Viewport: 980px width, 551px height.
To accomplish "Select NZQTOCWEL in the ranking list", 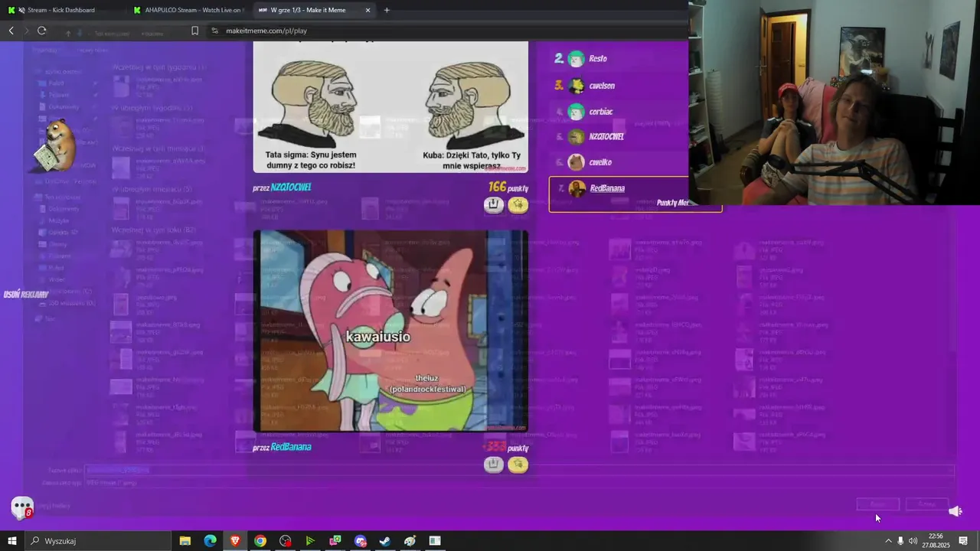I will [619, 137].
